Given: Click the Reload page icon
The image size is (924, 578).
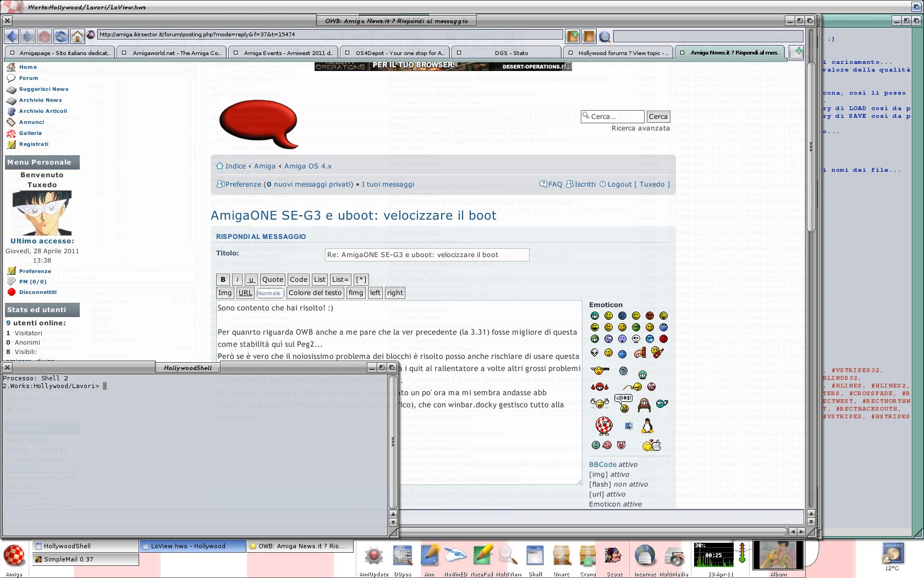Looking at the screenshot, I should pyautogui.click(x=61, y=36).
